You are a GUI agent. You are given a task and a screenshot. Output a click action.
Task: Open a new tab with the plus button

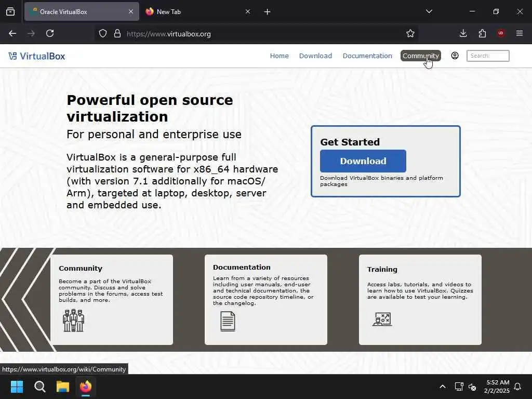click(x=267, y=12)
